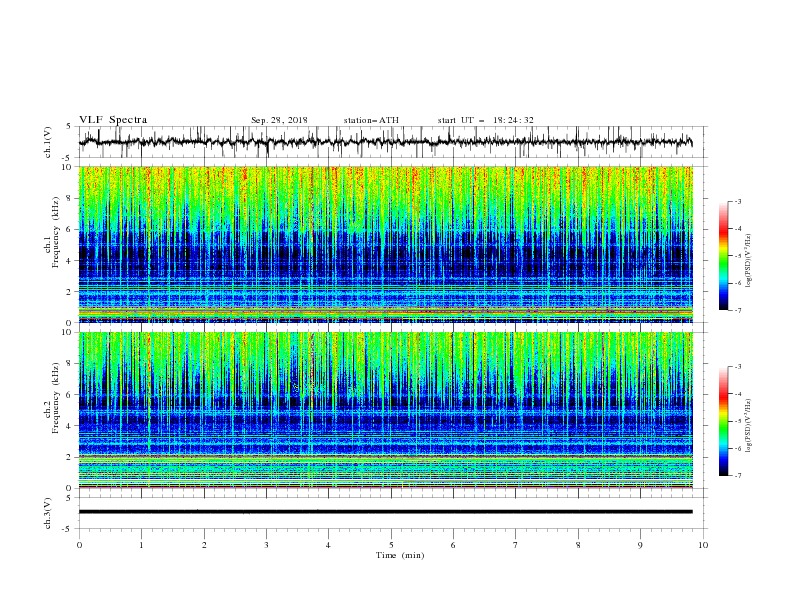
Task: Click the ch.2 spectrogram color scale bar
Action: pos(723,421)
